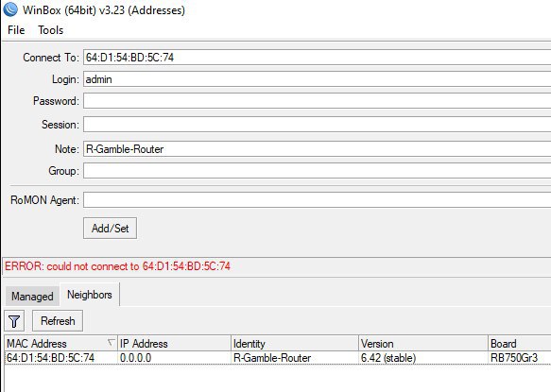Screen dimensions: 551x392
Task: Click the Group input field
Action: (317, 171)
